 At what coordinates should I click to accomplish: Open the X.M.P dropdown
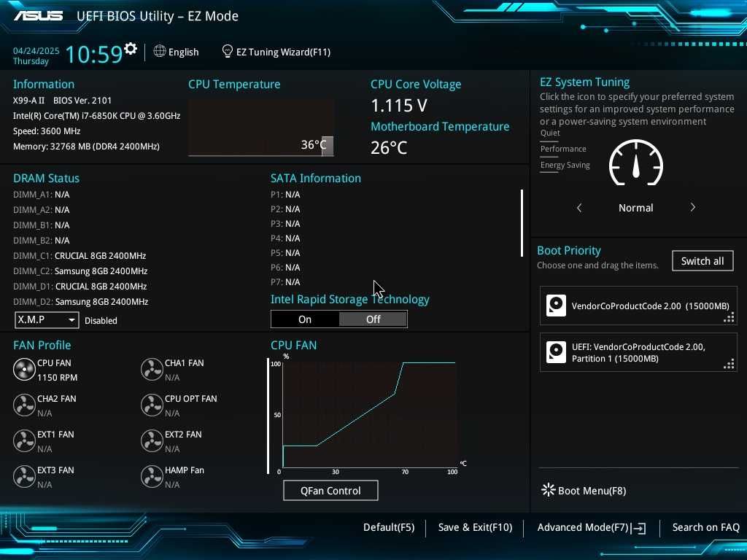click(x=47, y=320)
